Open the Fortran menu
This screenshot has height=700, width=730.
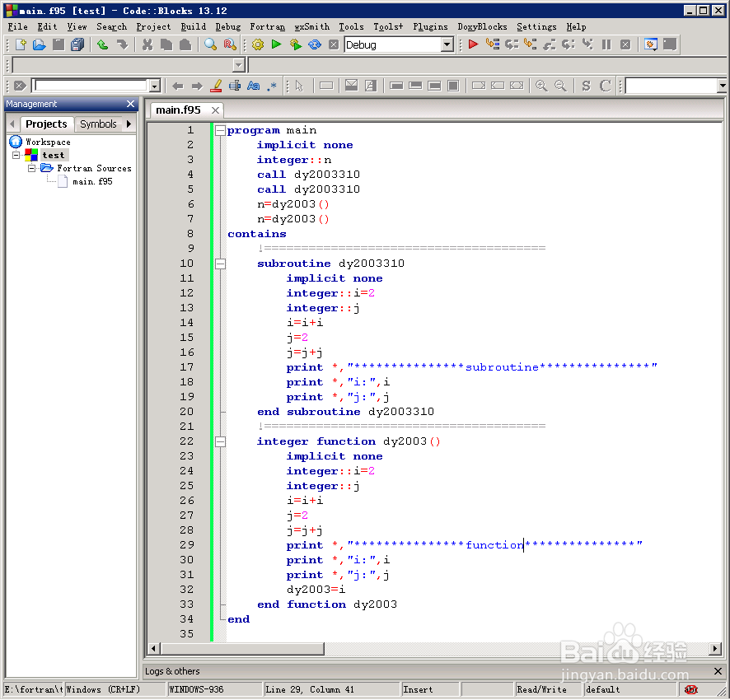click(x=267, y=26)
